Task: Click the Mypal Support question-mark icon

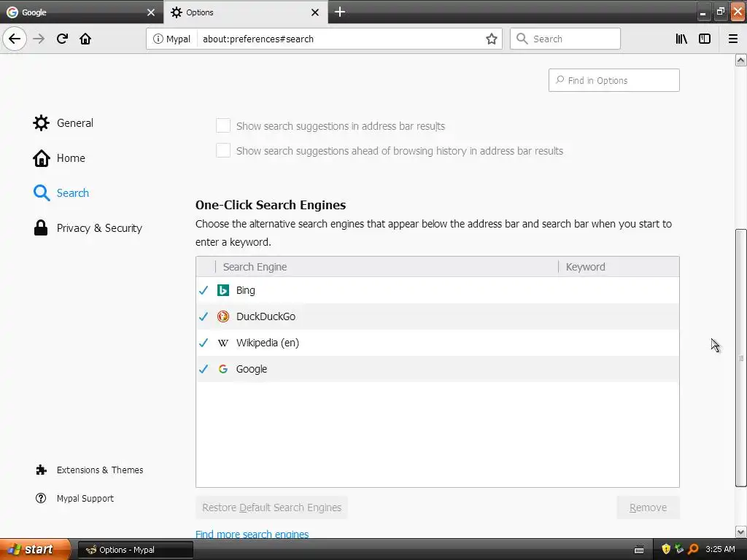Action: 41,498
